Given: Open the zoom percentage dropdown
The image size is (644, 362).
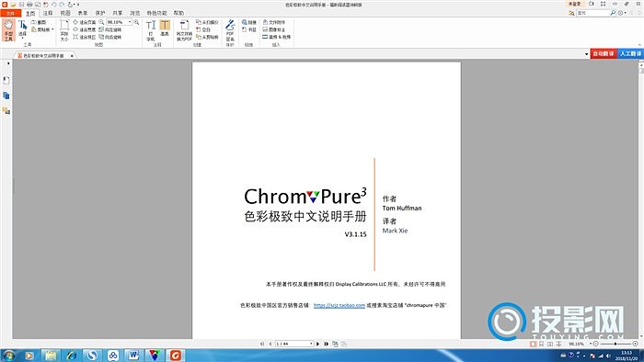Looking at the screenshot, I should [130, 22].
